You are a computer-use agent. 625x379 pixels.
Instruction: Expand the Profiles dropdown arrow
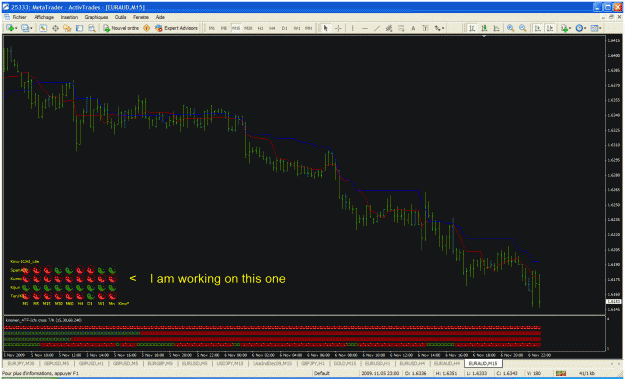tap(31, 28)
